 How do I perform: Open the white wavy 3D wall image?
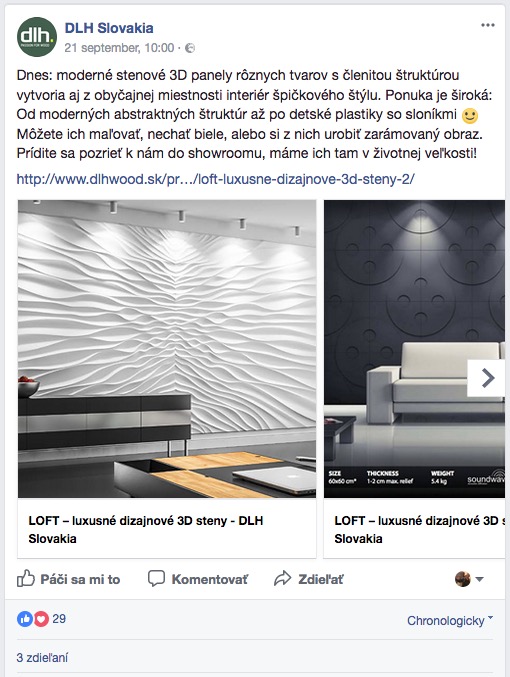[167, 349]
